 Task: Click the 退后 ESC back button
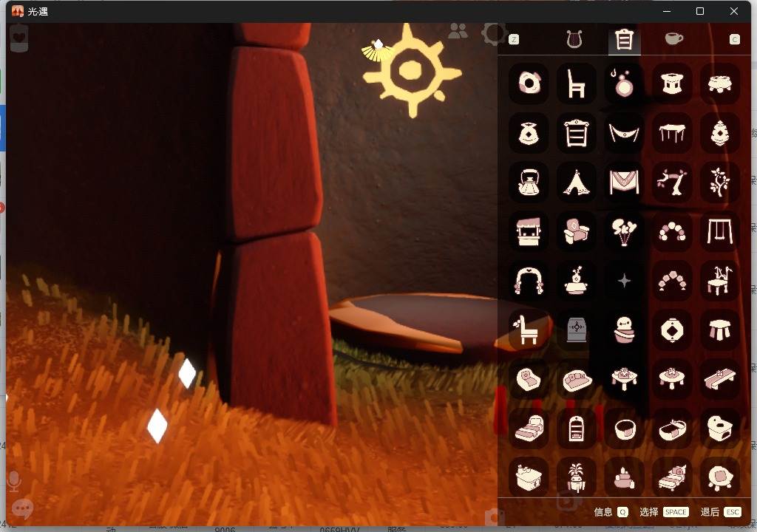click(x=720, y=512)
